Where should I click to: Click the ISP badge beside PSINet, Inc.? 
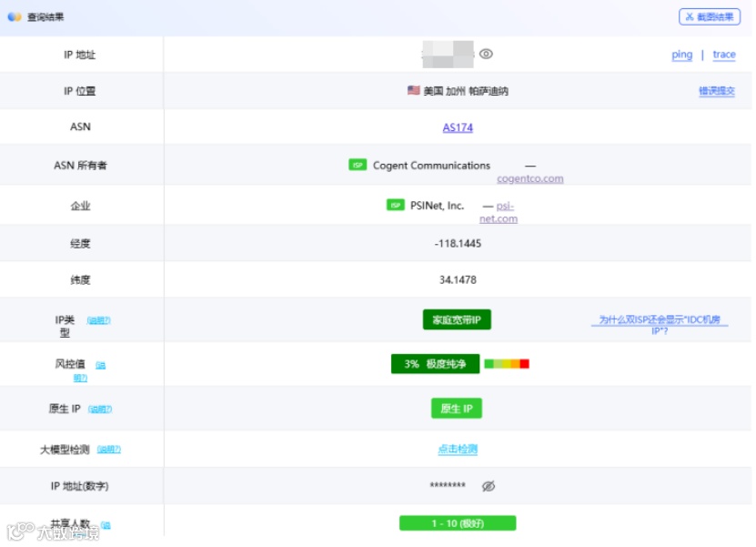[x=396, y=205]
